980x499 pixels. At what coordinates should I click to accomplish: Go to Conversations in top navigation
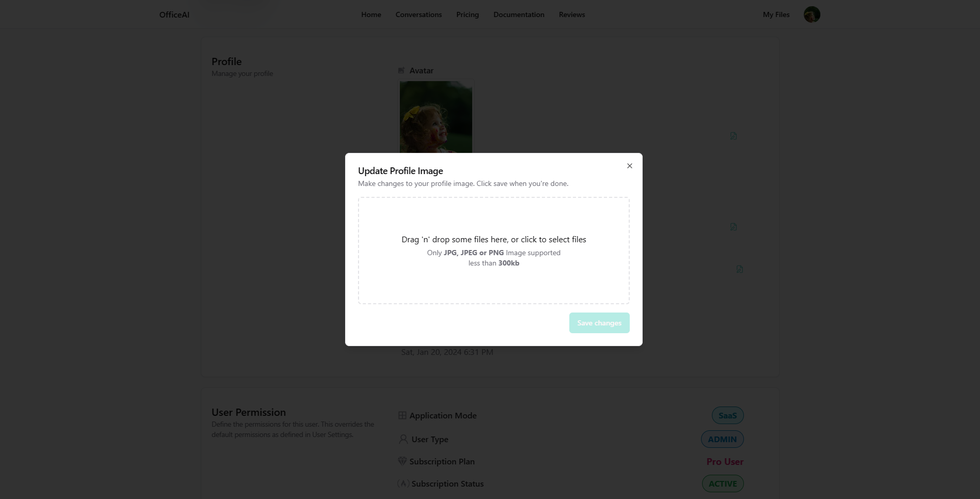click(x=418, y=14)
